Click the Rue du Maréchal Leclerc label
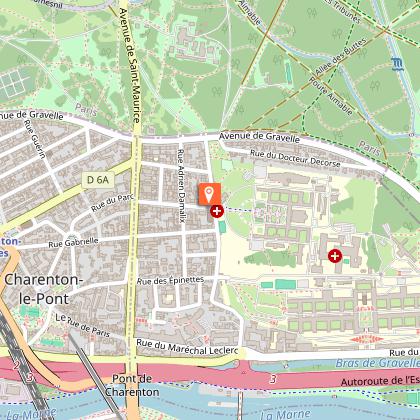The width and height of the screenshot is (420, 420). point(187,347)
